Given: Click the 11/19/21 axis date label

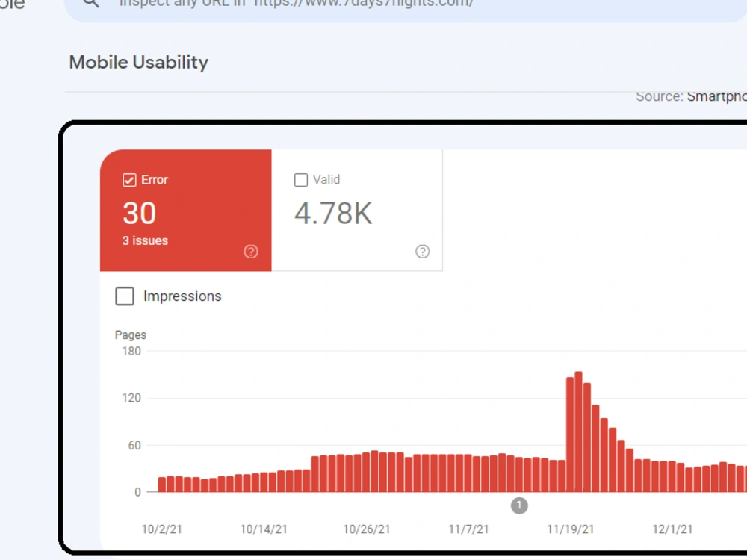Looking at the screenshot, I should pos(570,529).
